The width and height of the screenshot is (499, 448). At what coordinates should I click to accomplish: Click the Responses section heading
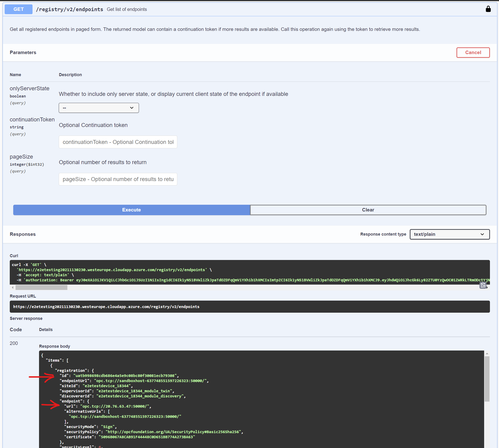pyautogui.click(x=22, y=234)
